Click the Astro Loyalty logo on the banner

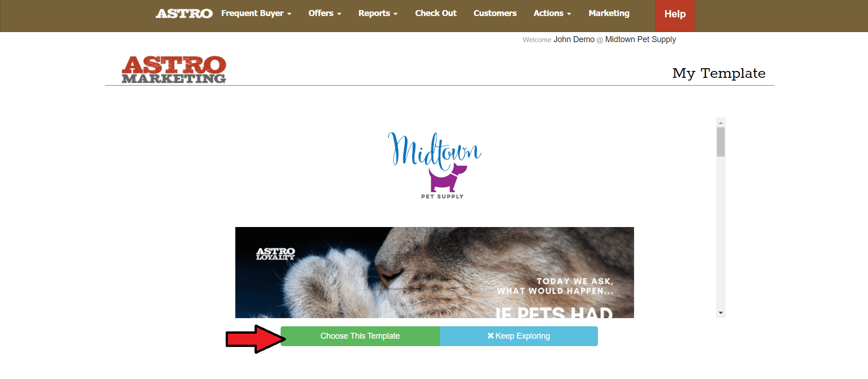tap(276, 254)
